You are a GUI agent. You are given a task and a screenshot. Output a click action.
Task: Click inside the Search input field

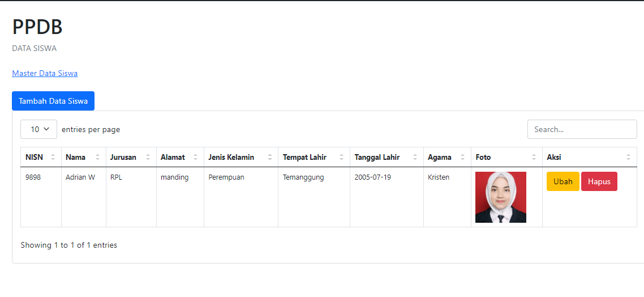582,129
